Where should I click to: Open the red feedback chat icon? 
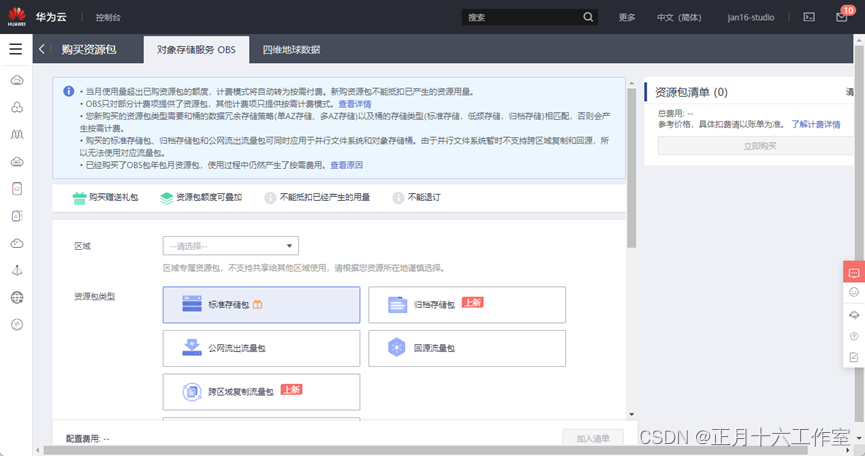click(x=854, y=272)
